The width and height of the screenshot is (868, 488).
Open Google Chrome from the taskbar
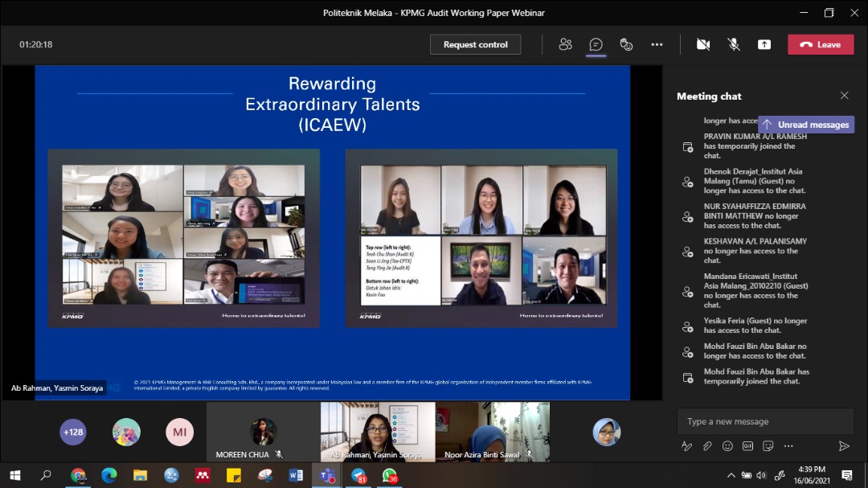pyautogui.click(x=78, y=475)
